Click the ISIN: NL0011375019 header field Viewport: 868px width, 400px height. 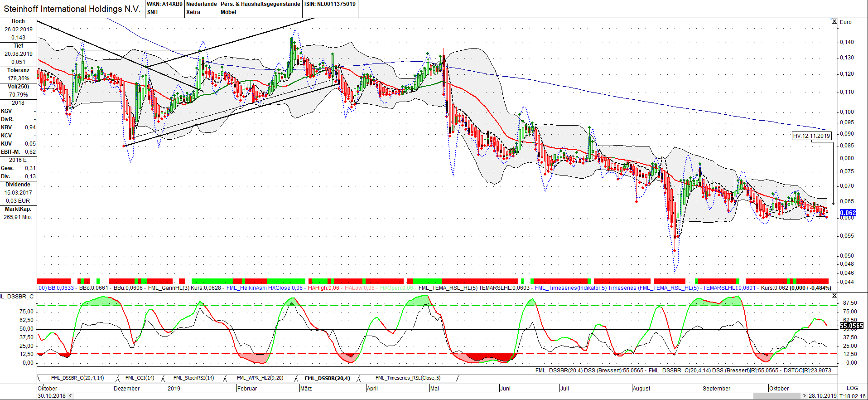click(x=330, y=4)
